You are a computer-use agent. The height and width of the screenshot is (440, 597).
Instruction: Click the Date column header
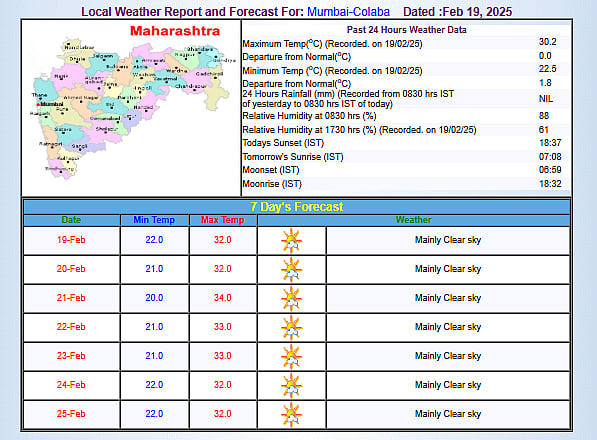[71, 220]
